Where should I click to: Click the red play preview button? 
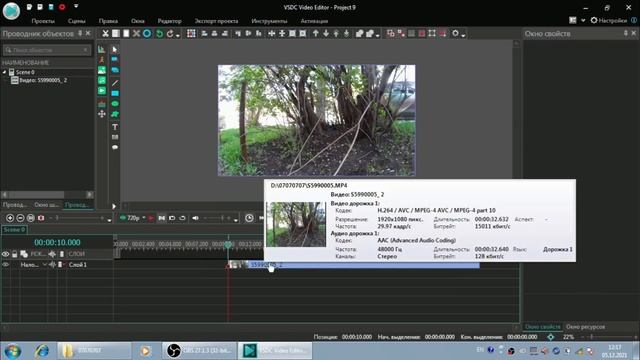(x=151, y=218)
